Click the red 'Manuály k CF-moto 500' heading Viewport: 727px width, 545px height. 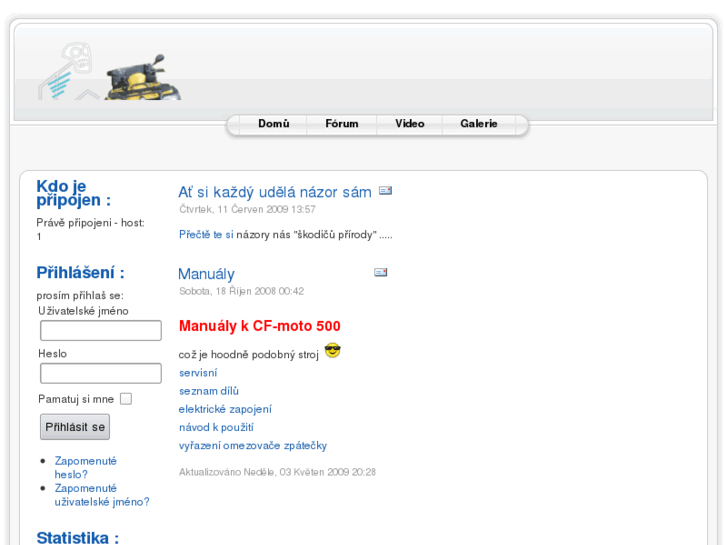(260, 326)
